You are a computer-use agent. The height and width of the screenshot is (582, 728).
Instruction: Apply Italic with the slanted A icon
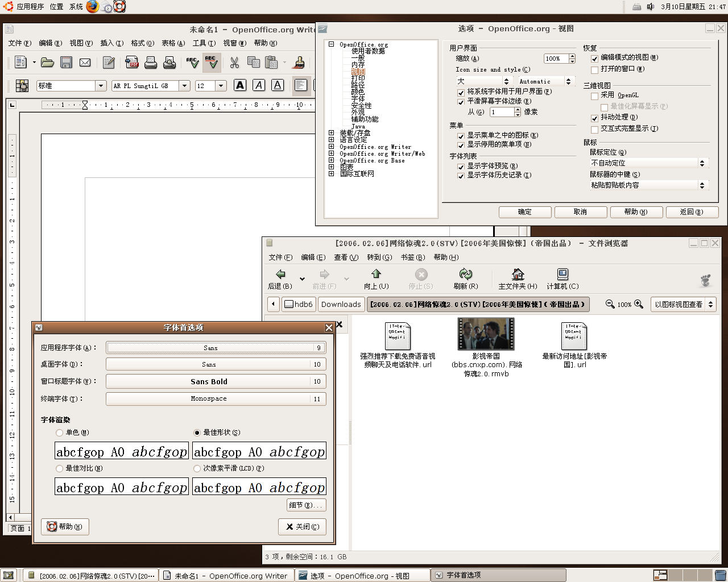pos(259,85)
